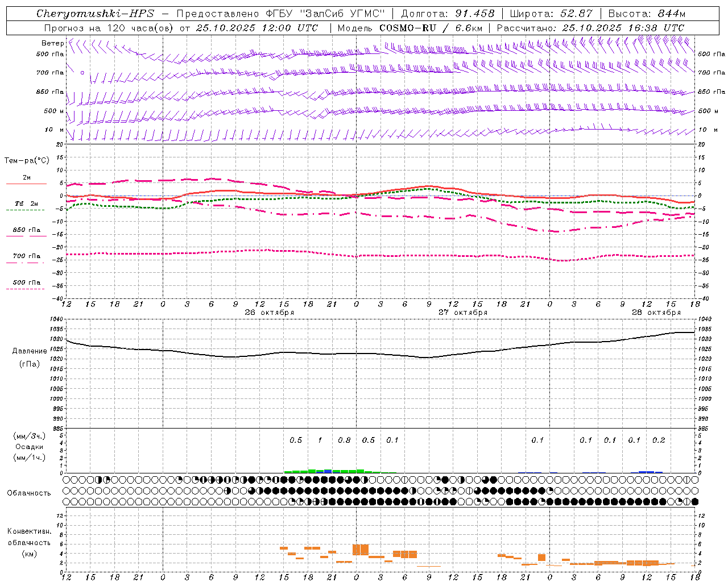This screenshot has height=582, width=728.
Task: Click the "Ветер" wind panel label
Action: click(x=52, y=43)
